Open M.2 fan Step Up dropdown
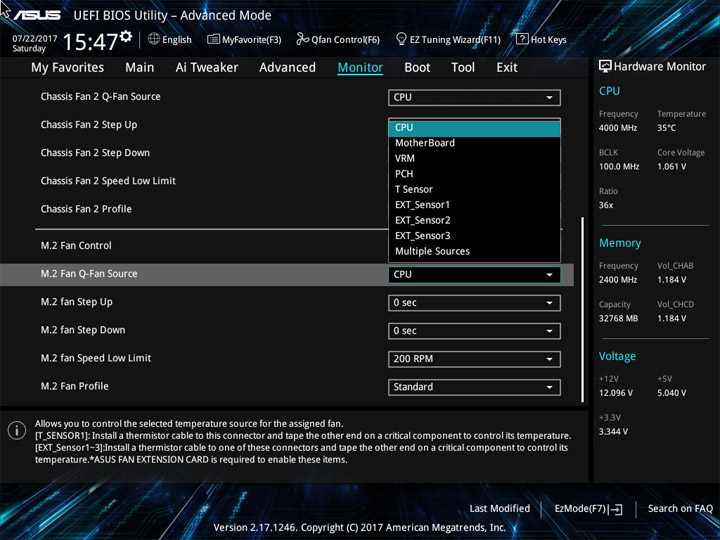The image size is (720, 540). (474, 303)
